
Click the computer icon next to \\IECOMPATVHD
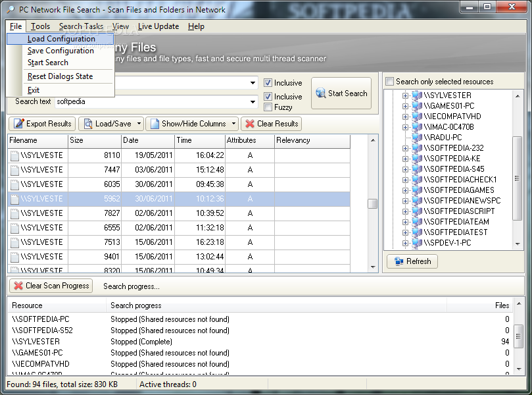point(417,117)
